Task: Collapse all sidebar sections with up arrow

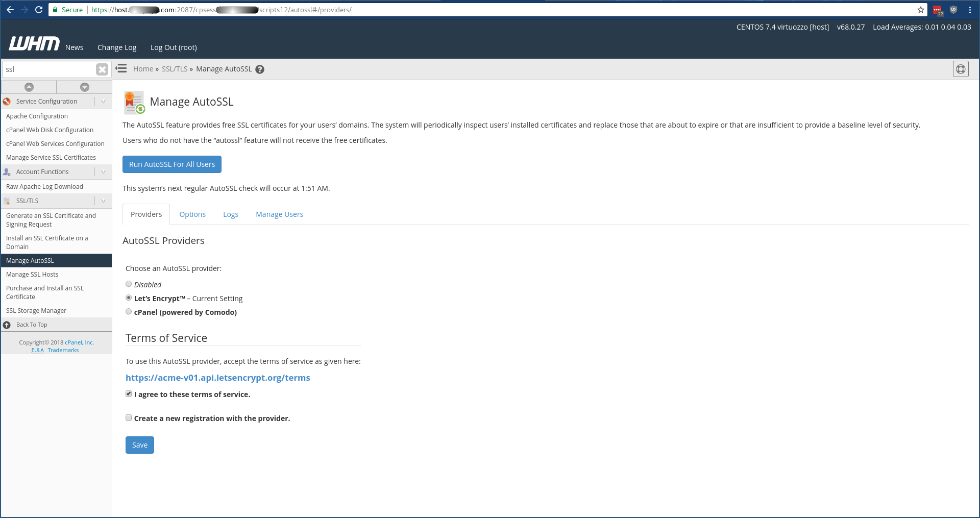Action: pos(29,87)
